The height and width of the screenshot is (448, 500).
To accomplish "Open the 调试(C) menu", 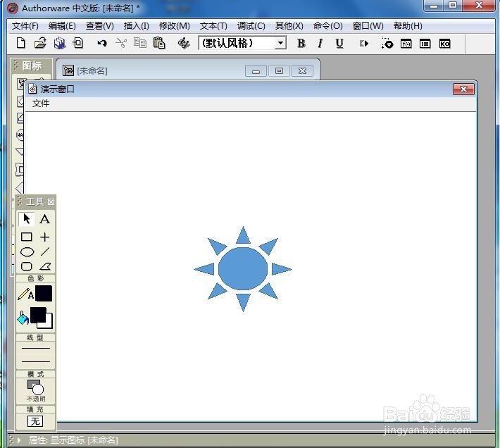I will coord(251,26).
